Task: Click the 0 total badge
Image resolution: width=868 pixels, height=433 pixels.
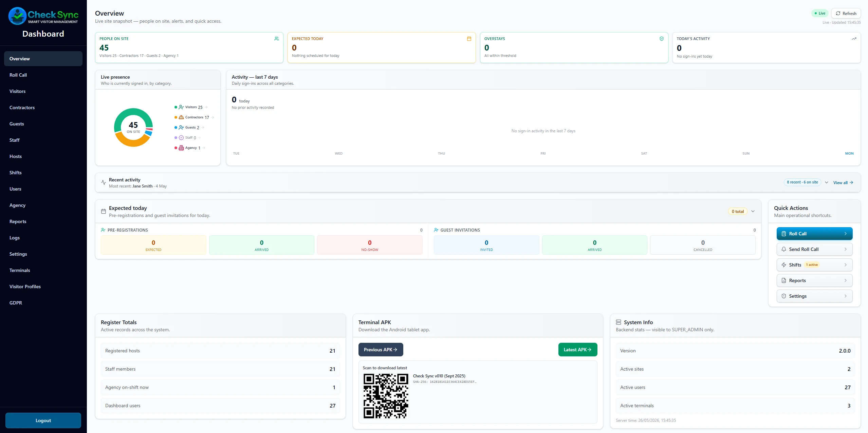Action: click(738, 211)
